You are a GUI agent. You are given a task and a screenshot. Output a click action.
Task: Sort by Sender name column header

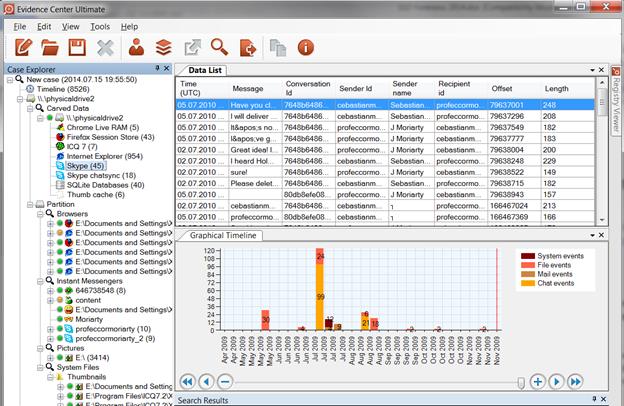[411, 88]
